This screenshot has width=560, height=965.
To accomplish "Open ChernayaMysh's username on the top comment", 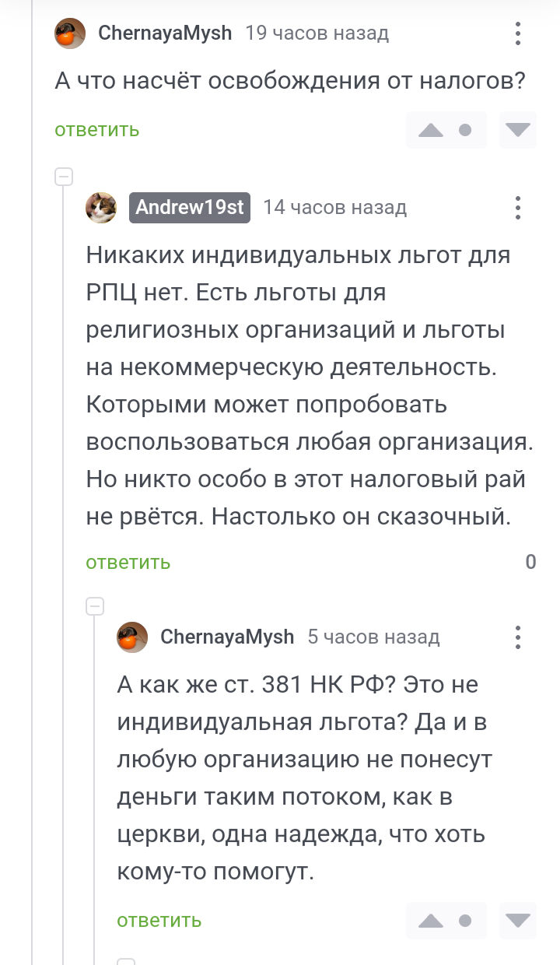I will pos(165,33).
